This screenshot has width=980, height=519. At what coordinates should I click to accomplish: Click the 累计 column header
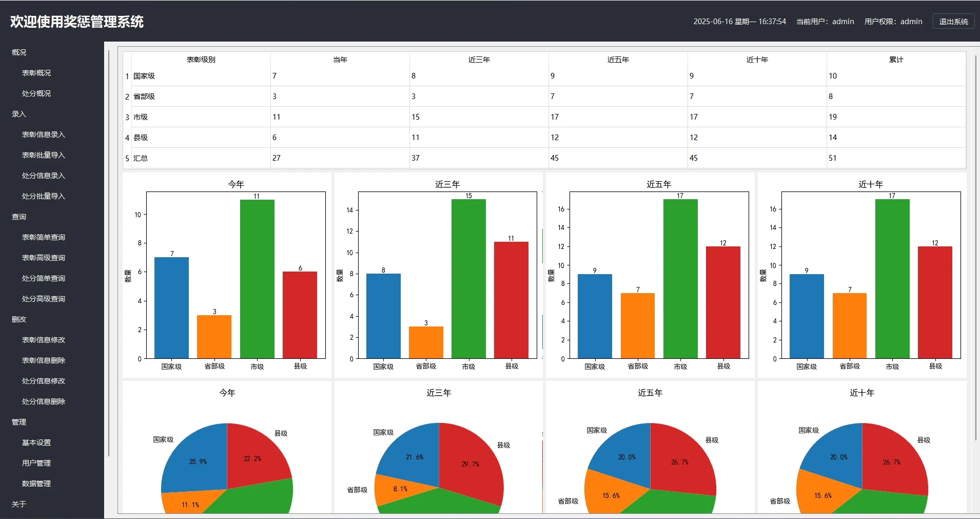896,60
